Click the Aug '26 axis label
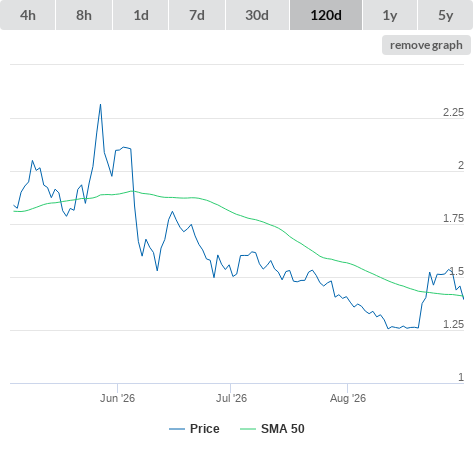 click(x=348, y=398)
